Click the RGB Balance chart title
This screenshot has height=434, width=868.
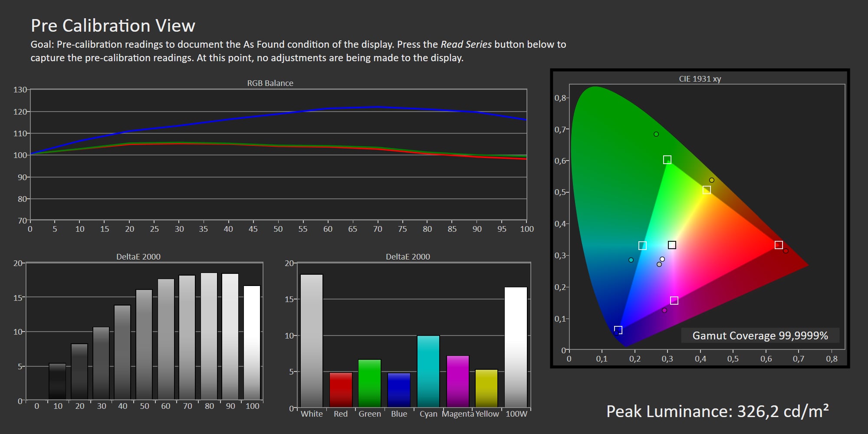270,83
